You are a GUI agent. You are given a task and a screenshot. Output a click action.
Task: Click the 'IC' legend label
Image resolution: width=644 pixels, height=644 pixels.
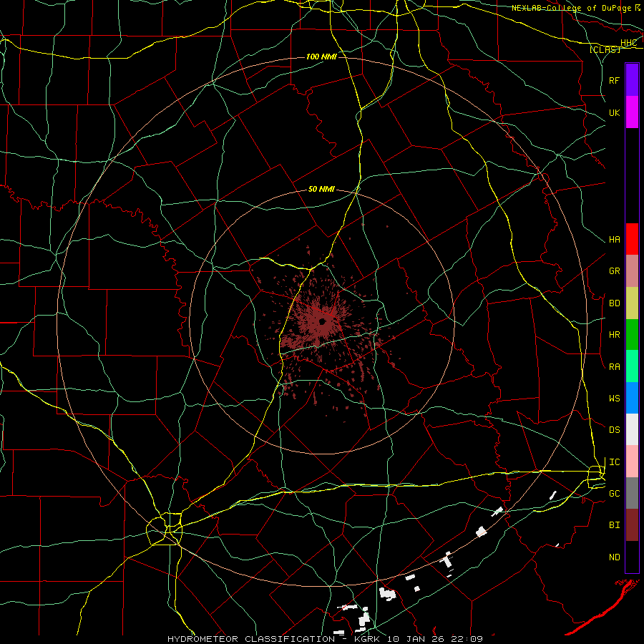click(615, 462)
